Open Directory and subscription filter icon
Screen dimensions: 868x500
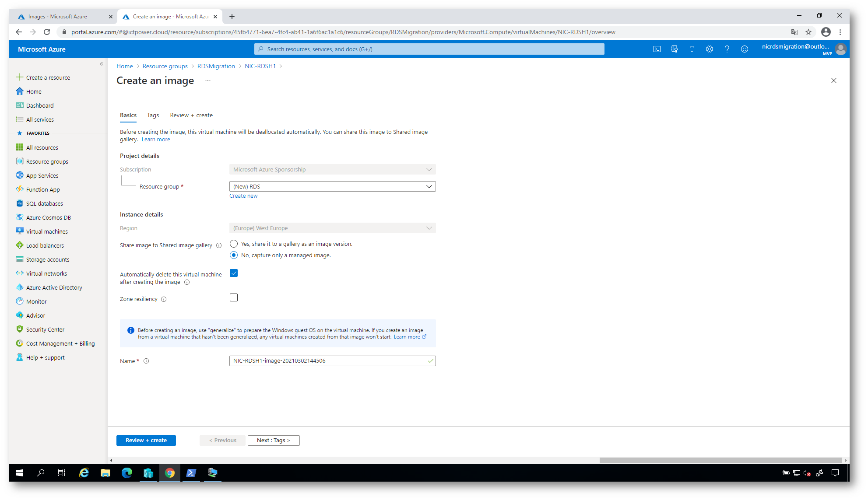674,49
